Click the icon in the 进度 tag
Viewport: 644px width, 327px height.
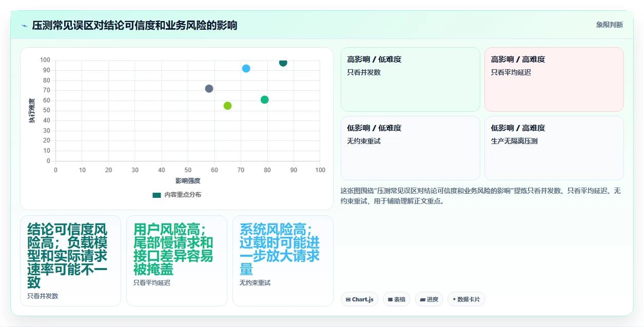coord(422,299)
